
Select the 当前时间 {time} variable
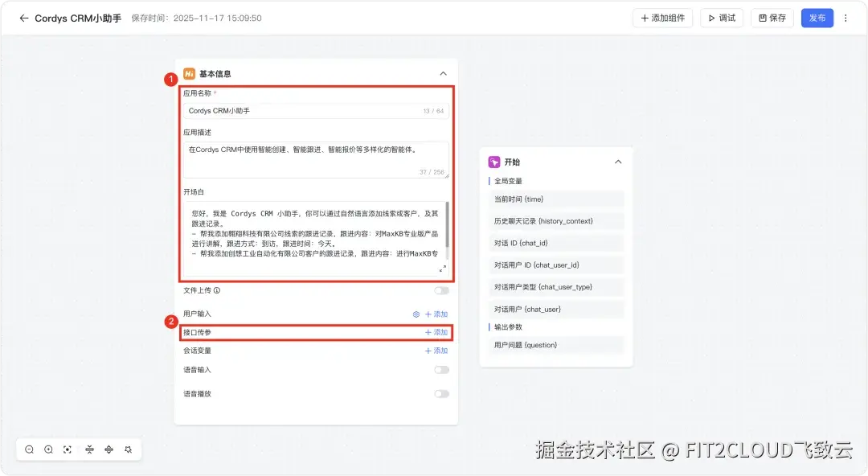[556, 199]
